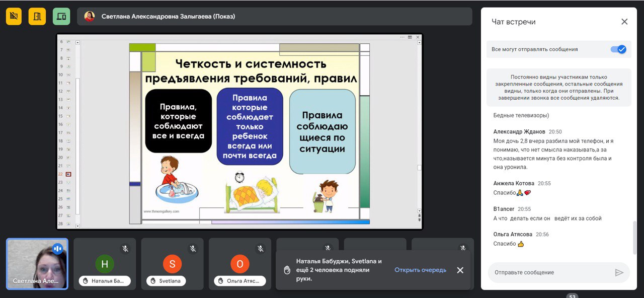644x298 pixels.
Task: Toggle 'Все могут отправлять сообщения' switch
Action: point(618,49)
